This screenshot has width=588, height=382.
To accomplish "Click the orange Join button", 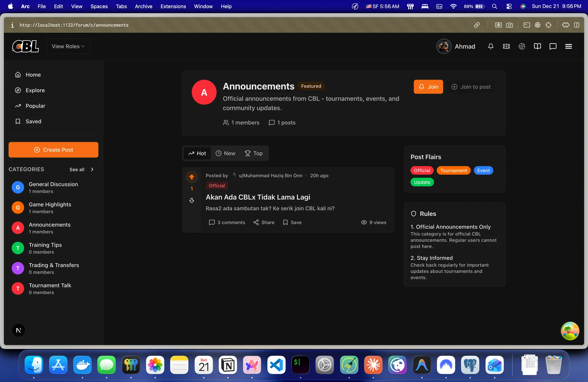I will point(428,87).
